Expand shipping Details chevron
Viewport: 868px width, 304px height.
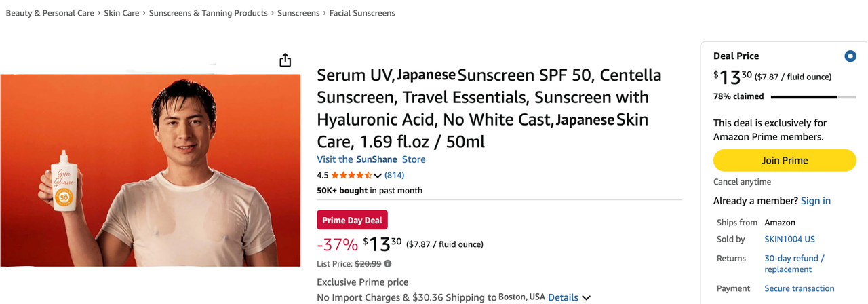(586, 298)
